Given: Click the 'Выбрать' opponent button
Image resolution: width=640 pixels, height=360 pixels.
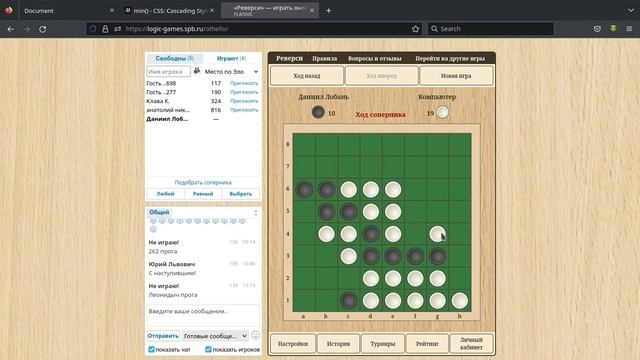Looking at the screenshot, I should [x=240, y=194].
